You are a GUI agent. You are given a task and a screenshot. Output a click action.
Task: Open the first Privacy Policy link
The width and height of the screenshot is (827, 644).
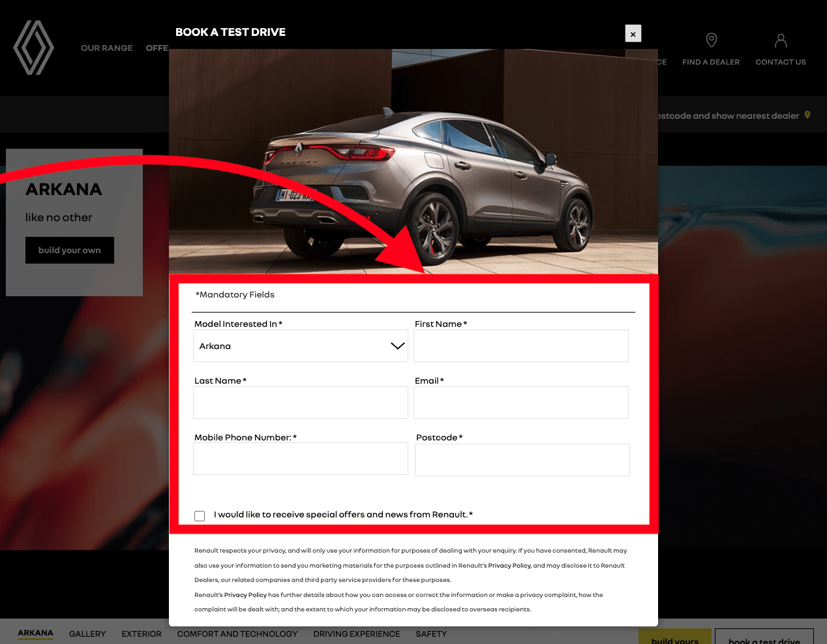(509, 566)
